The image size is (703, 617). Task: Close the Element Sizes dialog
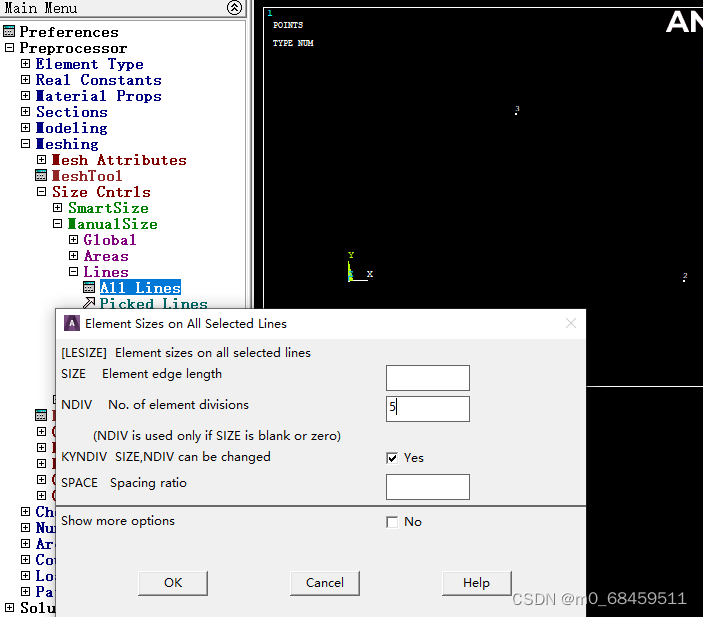[571, 323]
